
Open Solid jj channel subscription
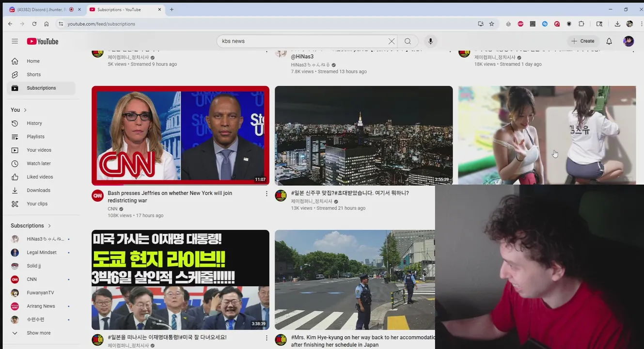pos(41,266)
